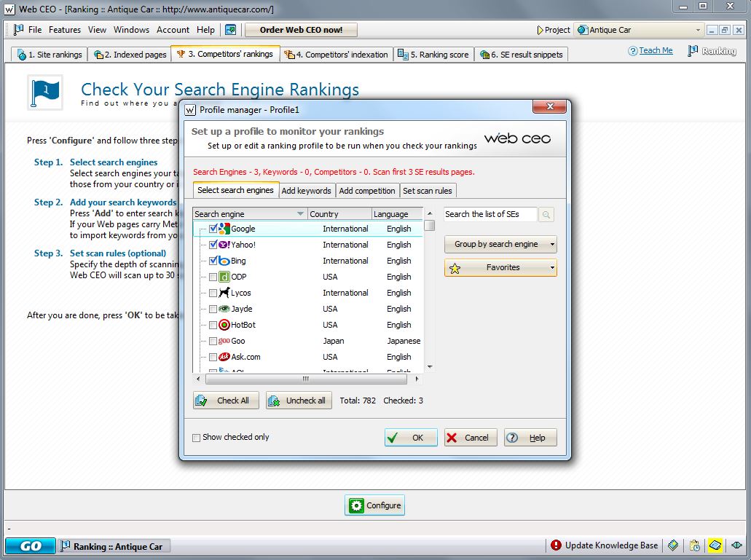
Task: Click the list scroll-up arrow
Action: [x=430, y=213]
